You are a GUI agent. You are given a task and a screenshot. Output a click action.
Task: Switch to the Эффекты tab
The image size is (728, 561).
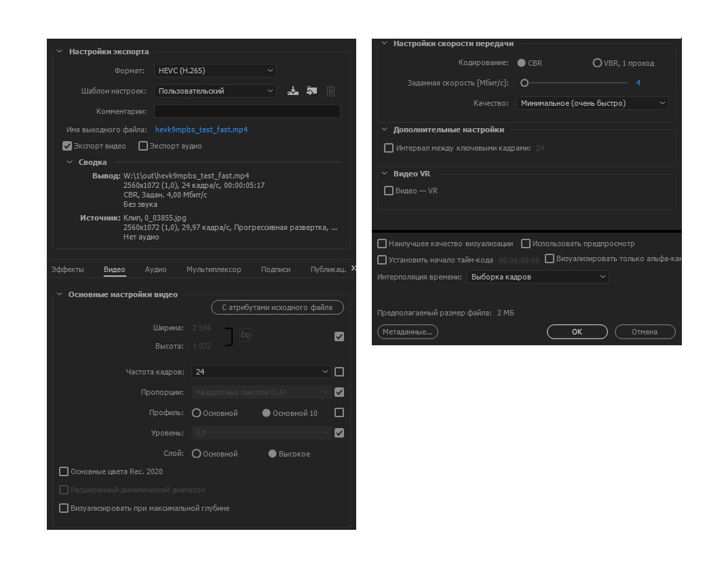click(67, 269)
